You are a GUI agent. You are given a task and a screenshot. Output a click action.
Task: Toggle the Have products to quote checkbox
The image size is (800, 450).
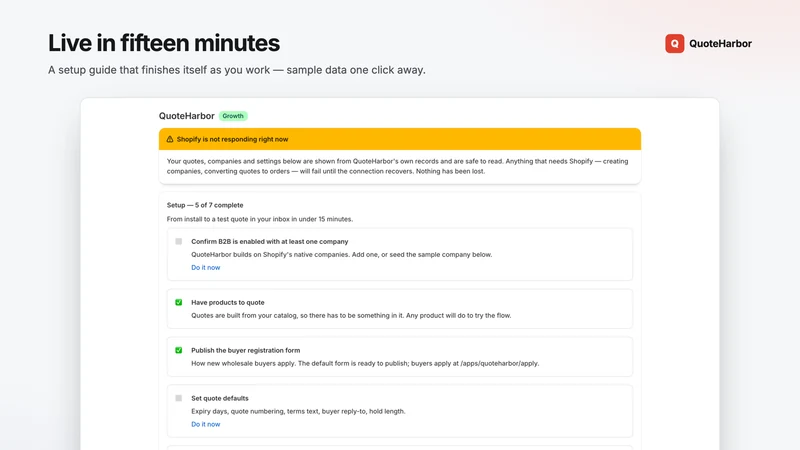tap(179, 302)
